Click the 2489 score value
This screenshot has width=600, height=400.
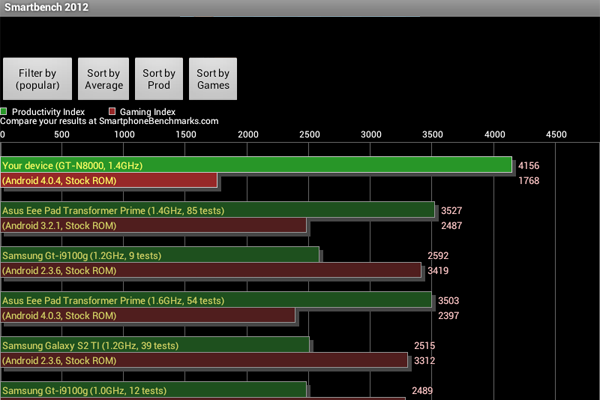coord(422,390)
